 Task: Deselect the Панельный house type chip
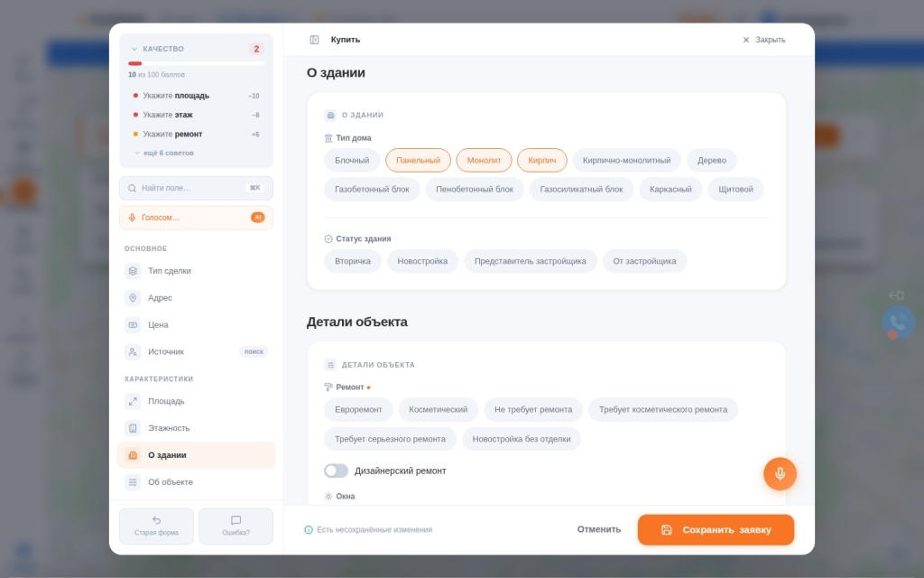click(418, 161)
